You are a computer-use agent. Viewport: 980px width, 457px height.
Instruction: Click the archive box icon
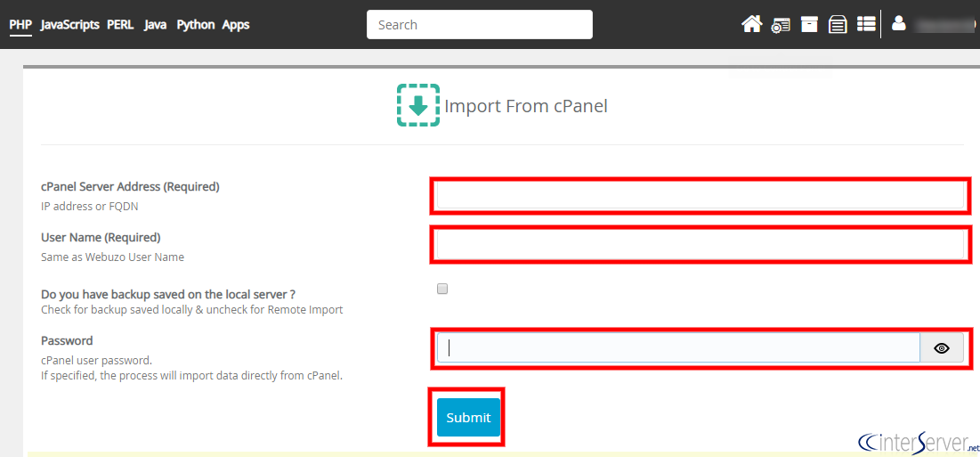[x=809, y=24]
